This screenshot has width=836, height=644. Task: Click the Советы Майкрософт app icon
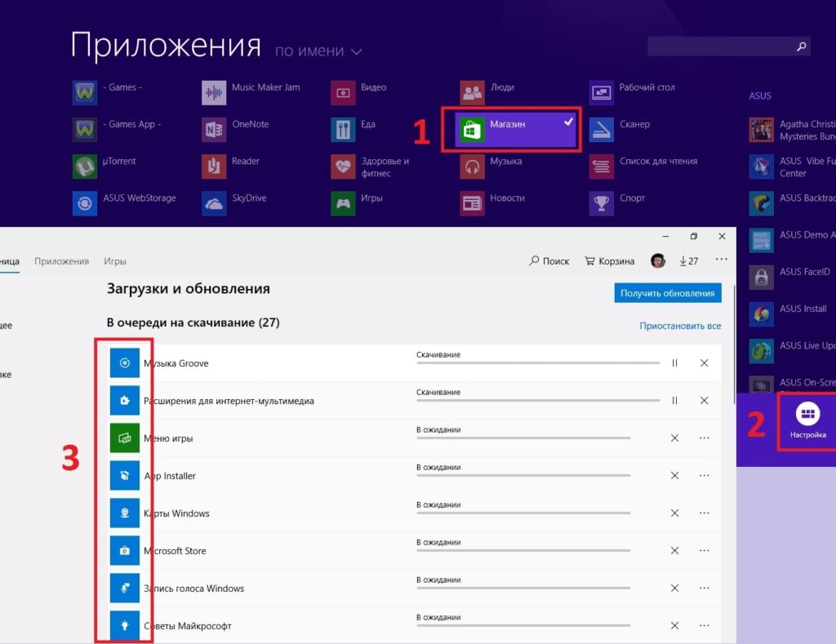[125, 625]
